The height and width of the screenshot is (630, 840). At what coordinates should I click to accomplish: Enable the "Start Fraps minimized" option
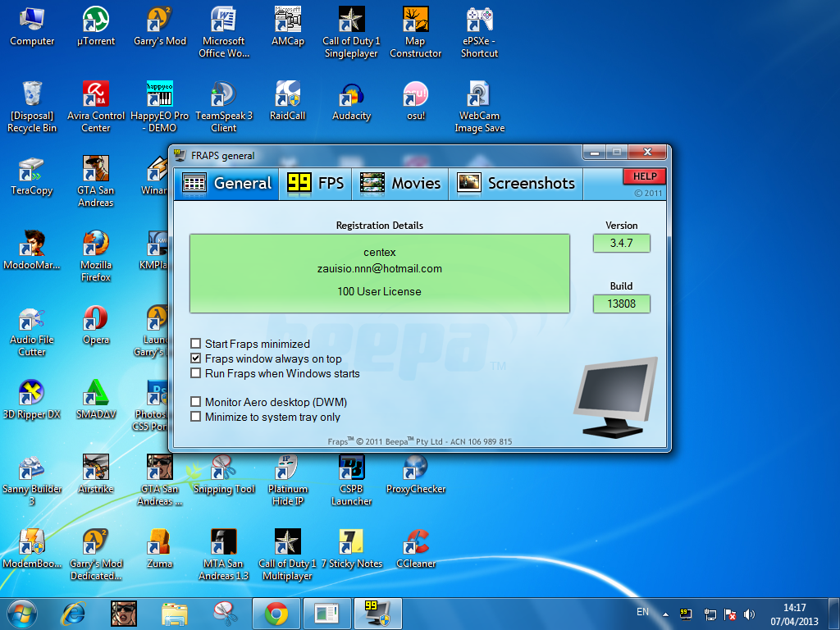[195, 344]
